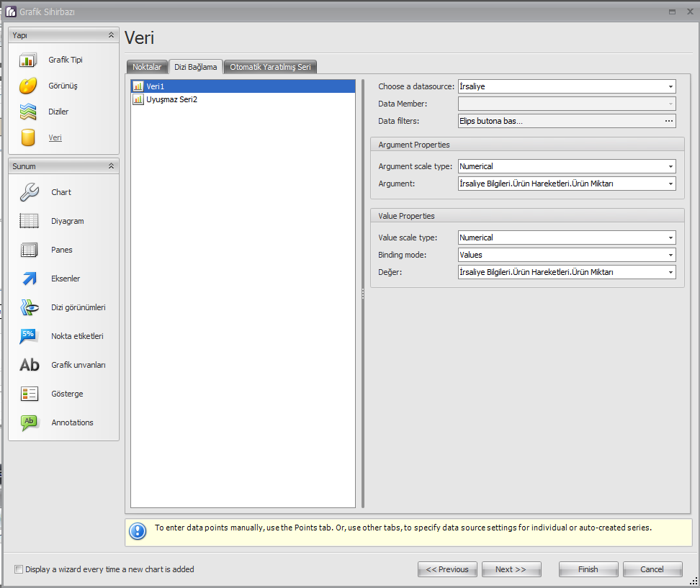Open the Grafik Tipi chart type icon
This screenshot has height=588, width=700.
pyautogui.click(x=27, y=60)
